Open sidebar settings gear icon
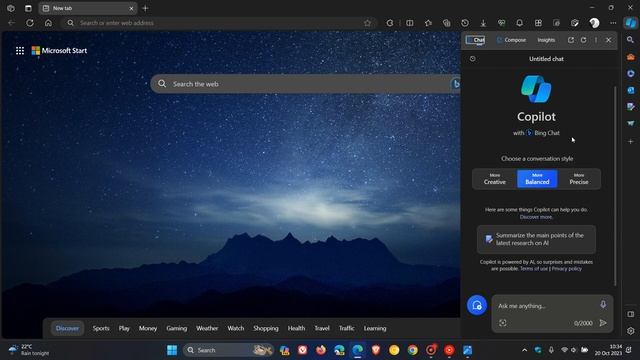This screenshot has height=360, width=640. coord(631,331)
